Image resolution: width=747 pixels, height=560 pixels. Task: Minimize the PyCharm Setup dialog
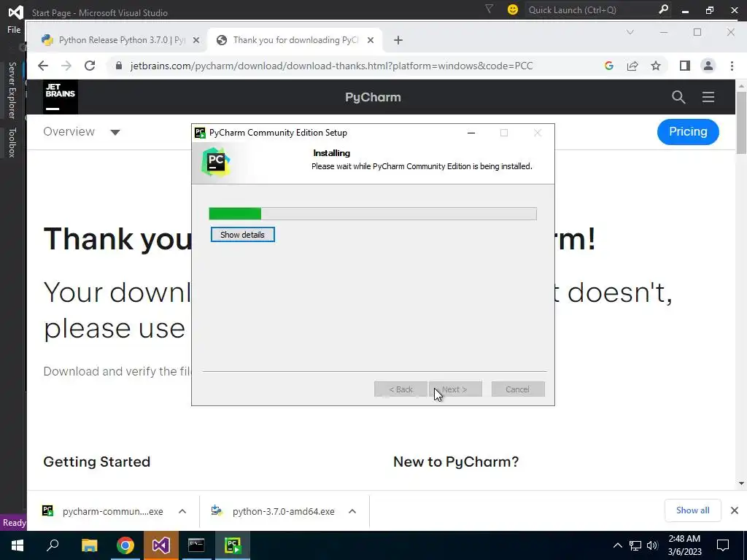click(471, 133)
